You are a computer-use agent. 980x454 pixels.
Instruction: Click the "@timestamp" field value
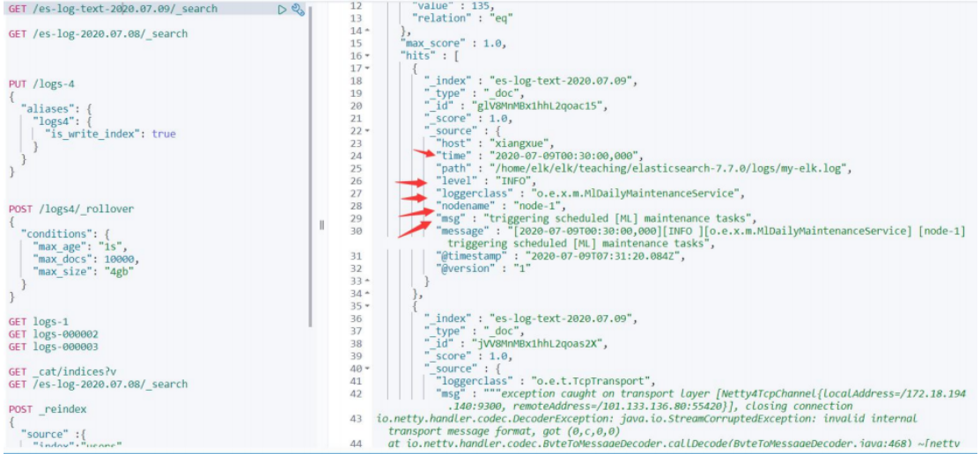(606, 255)
